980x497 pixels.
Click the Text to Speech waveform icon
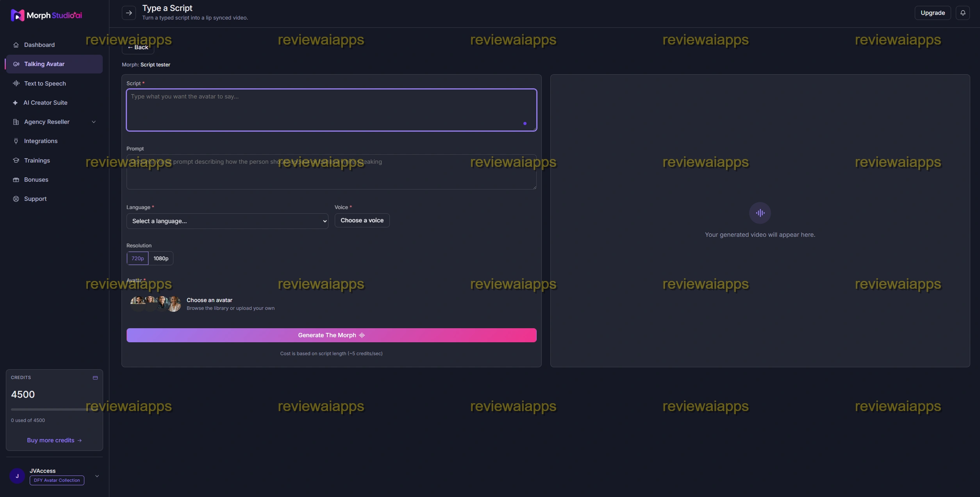point(16,83)
